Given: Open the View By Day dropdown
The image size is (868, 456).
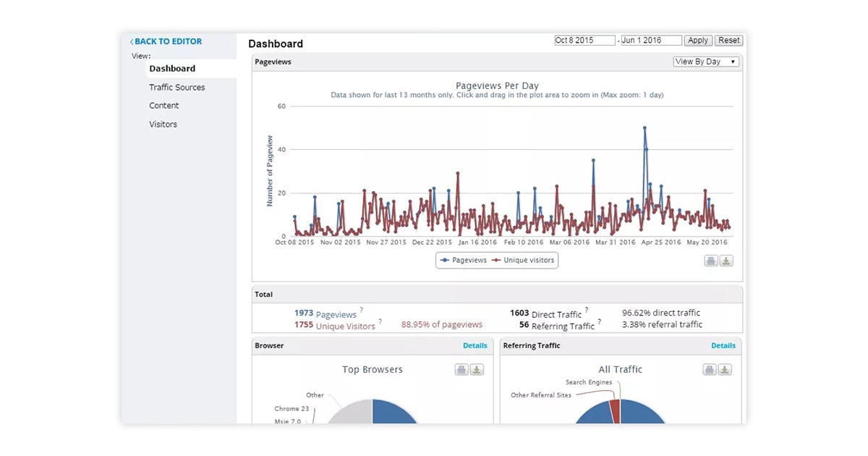Looking at the screenshot, I should click(705, 62).
